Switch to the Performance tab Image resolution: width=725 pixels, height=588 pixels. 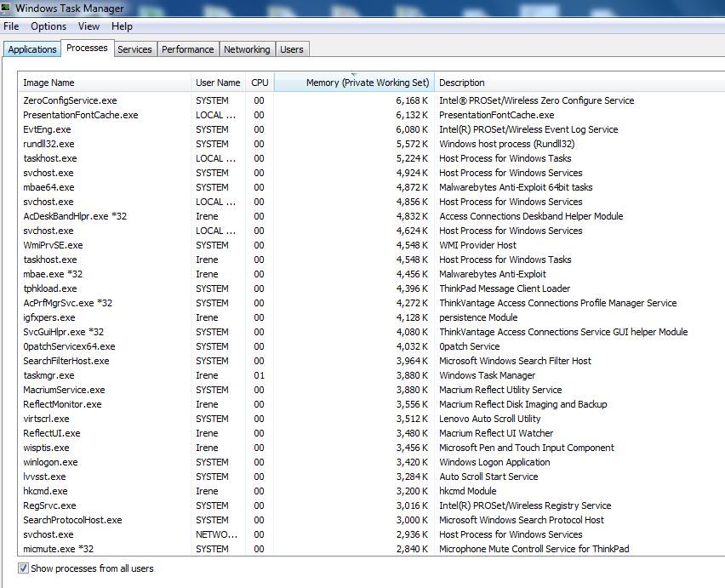pos(187,49)
